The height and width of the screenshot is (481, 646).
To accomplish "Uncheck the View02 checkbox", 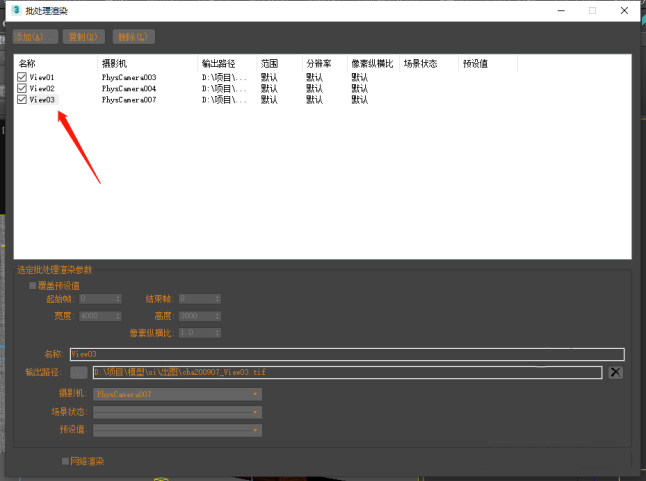I will pyautogui.click(x=22, y=88).
